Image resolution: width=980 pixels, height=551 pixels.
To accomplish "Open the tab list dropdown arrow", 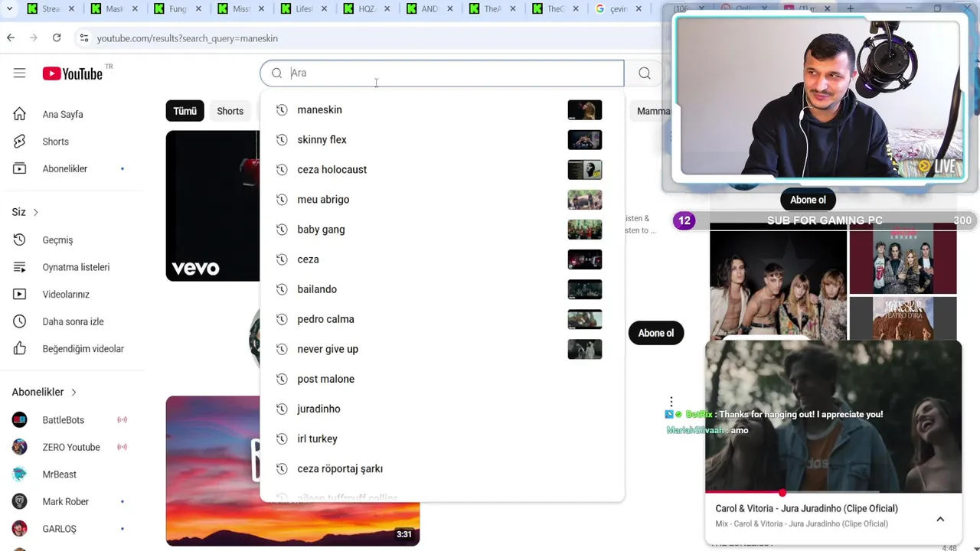I will (9, 9).
